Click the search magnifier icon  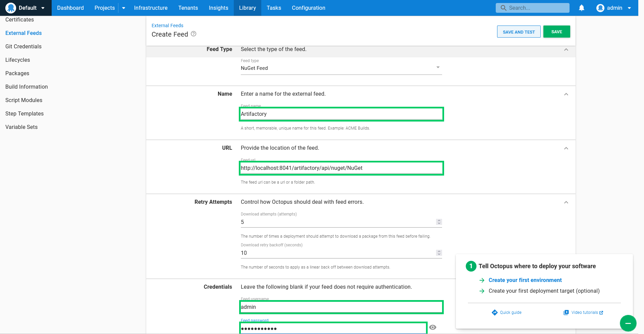(x=503, y=8)
